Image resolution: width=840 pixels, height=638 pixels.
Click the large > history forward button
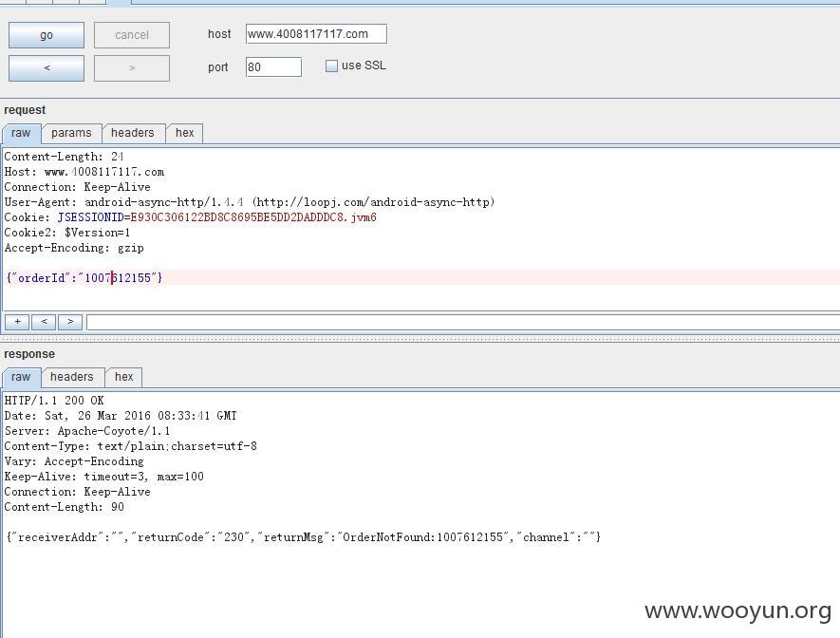(132, 68)
